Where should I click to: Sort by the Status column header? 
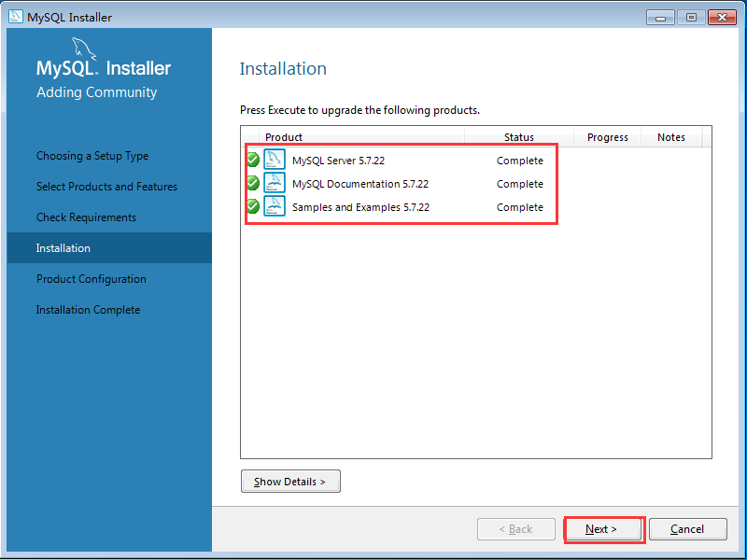[x=519, y=137]
